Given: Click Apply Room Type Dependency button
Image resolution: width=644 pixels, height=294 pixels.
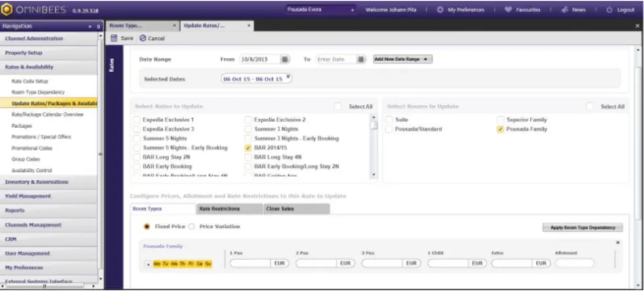Looking at the screenshot, I should (x=582, y=227).
